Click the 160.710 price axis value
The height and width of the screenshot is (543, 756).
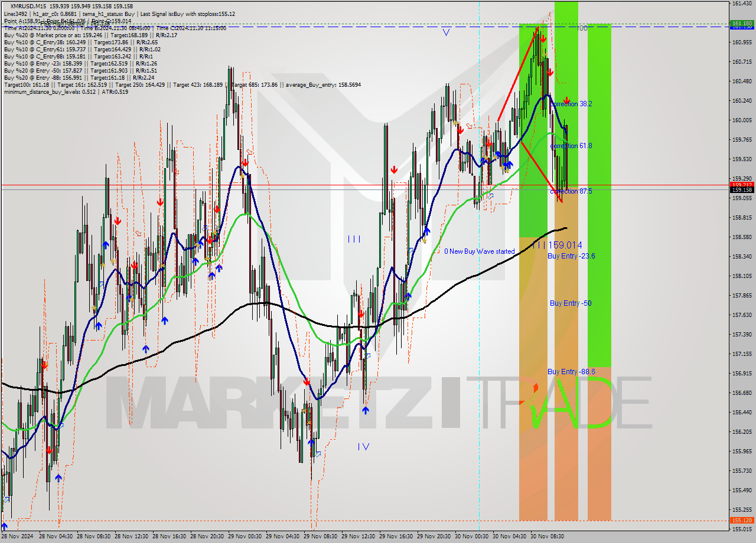tap(742, 62)
